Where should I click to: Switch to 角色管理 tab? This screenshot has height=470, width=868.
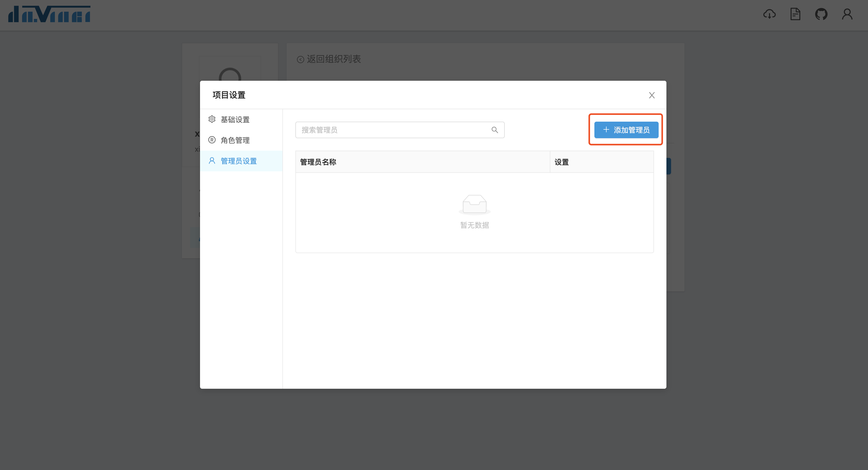point(235,140)
